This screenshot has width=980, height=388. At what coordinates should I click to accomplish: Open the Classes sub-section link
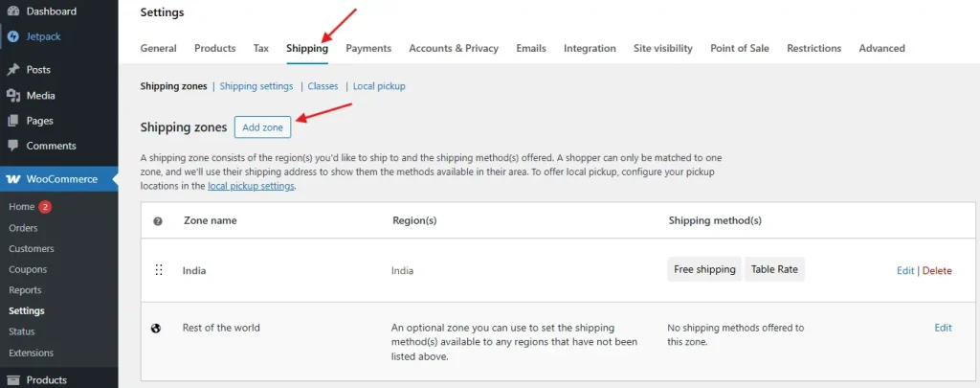tap(323, 86)
